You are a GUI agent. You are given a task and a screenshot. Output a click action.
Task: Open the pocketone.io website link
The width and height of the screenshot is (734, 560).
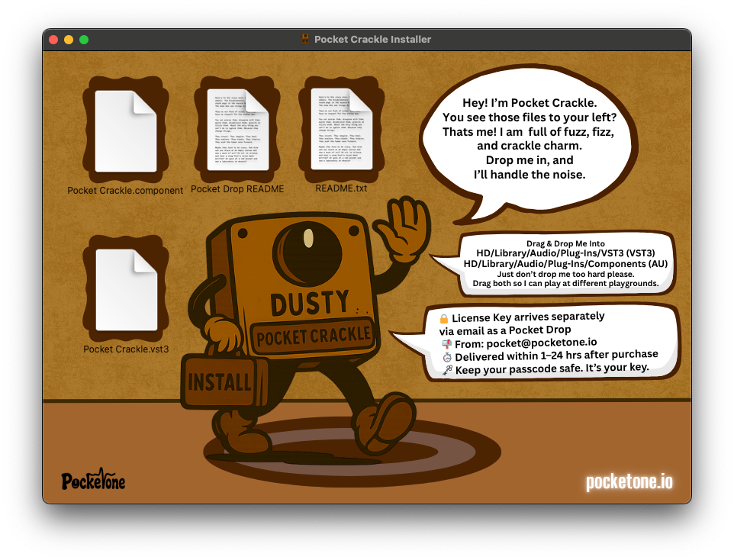629,482
